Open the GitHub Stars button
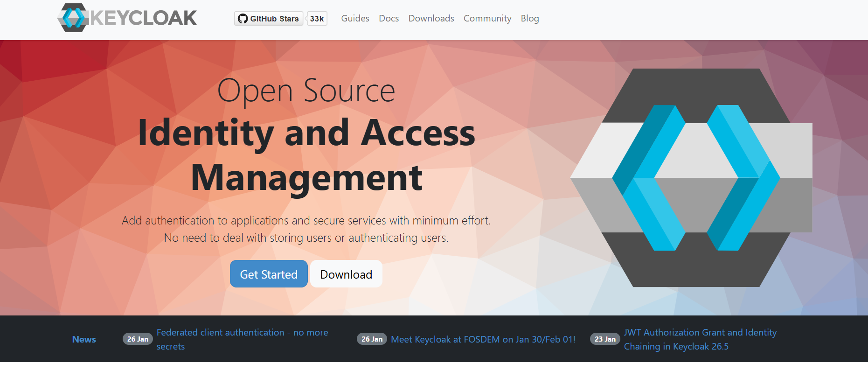The width and height of the screenshot is (868, 378). pos(269,19)
